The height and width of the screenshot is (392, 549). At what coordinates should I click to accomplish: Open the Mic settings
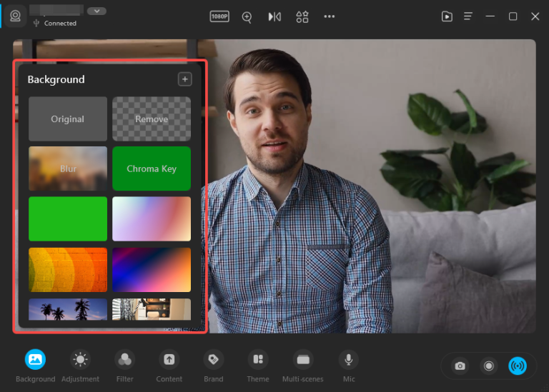[x=349, y=366]
